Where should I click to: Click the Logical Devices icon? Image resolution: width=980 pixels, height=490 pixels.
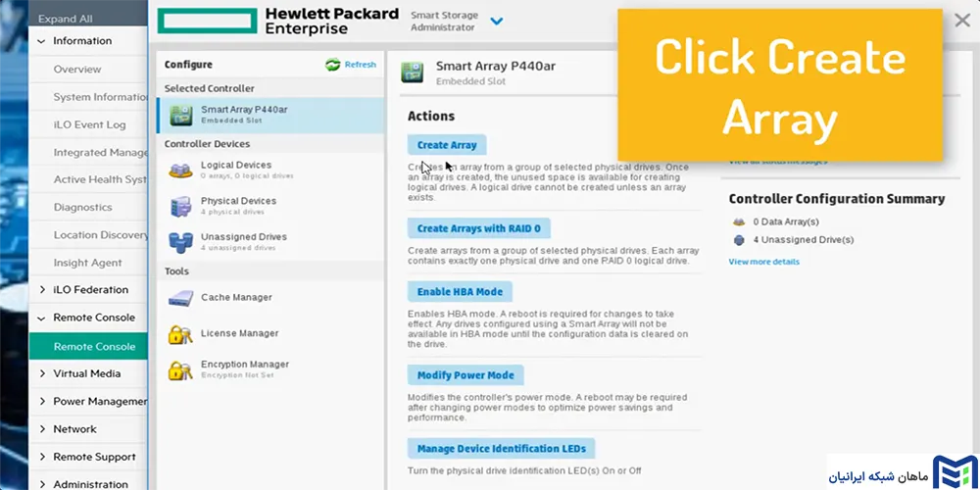180,171
